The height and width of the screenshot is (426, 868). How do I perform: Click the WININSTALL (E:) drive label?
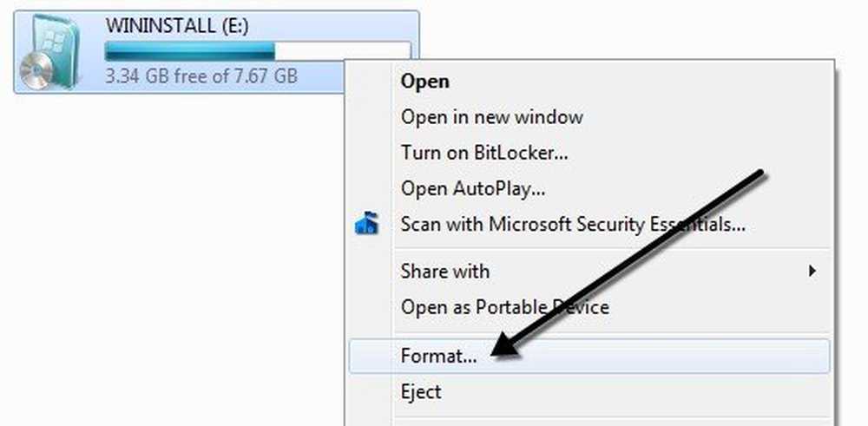177,25
